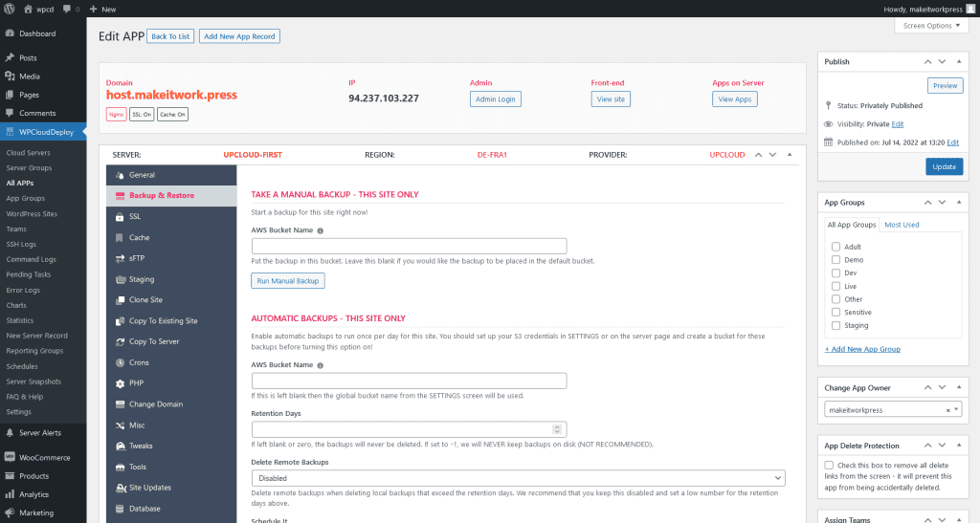Click the WordPress logo icon in admin bar
This screenshot has height=523, width=980.
point(10,9)
